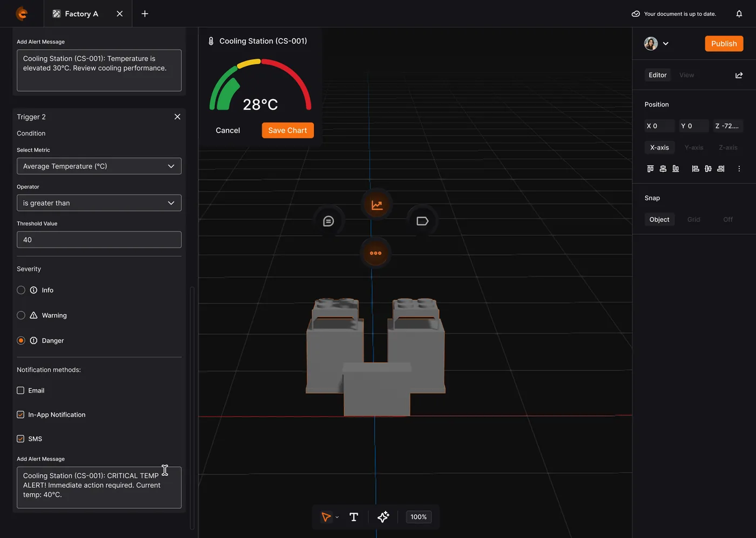Switch to Editor mode tab
Viewport: 756px width, 538px height.
657,75
